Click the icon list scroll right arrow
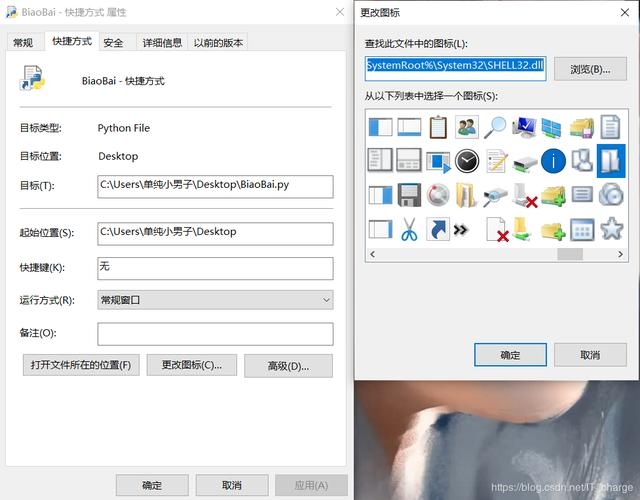 tap(620, 254)
